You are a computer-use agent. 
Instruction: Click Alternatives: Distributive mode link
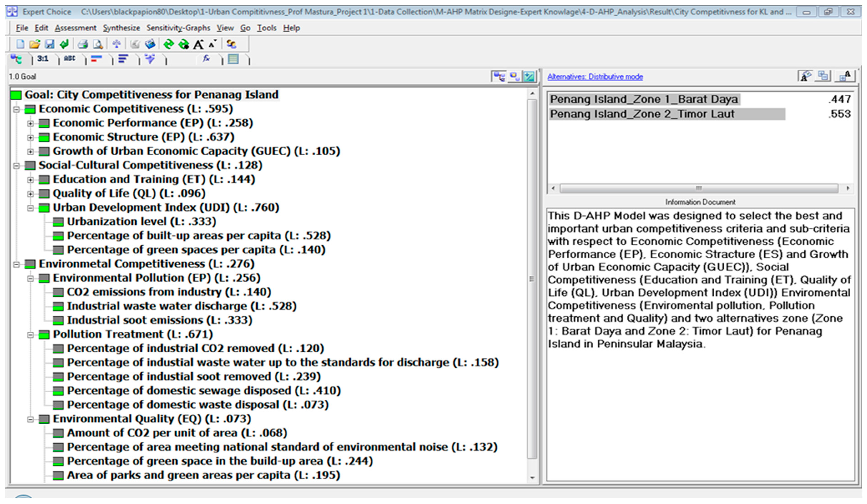[595, 77]
